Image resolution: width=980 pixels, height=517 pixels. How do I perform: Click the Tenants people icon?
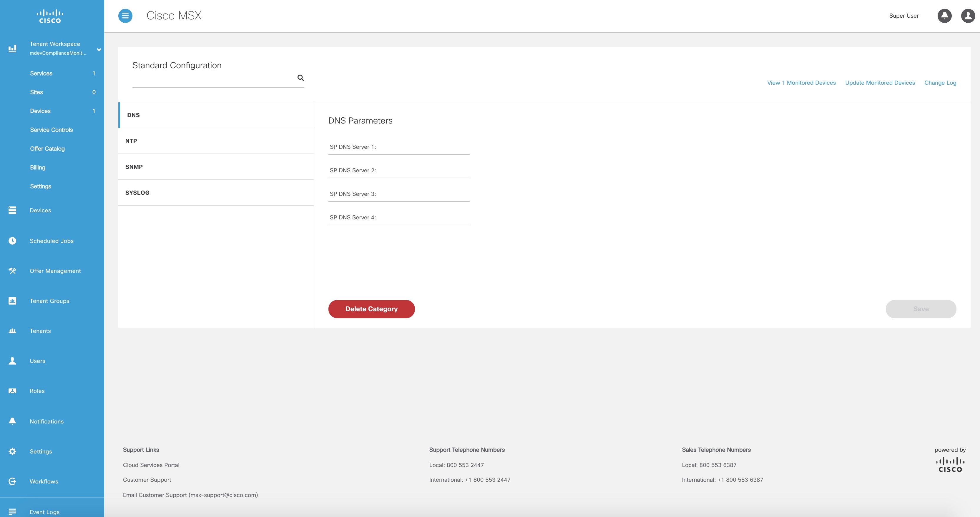click(x=12, y=331)
